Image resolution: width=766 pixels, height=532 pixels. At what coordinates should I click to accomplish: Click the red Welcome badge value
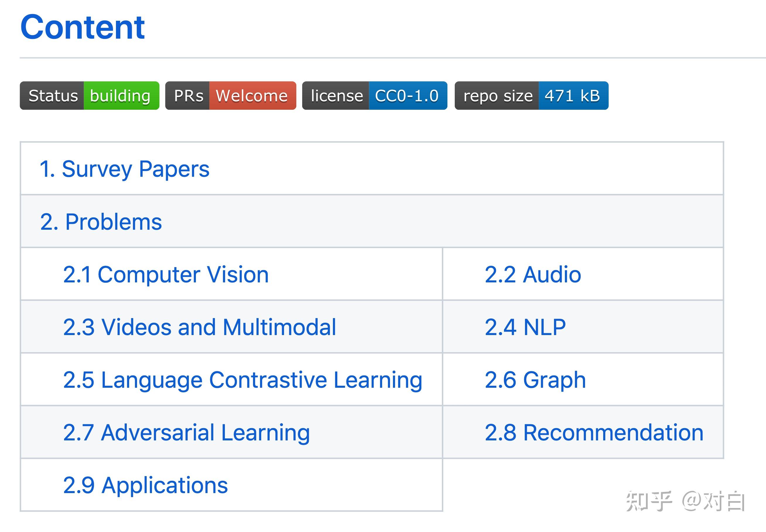[252, 96]
